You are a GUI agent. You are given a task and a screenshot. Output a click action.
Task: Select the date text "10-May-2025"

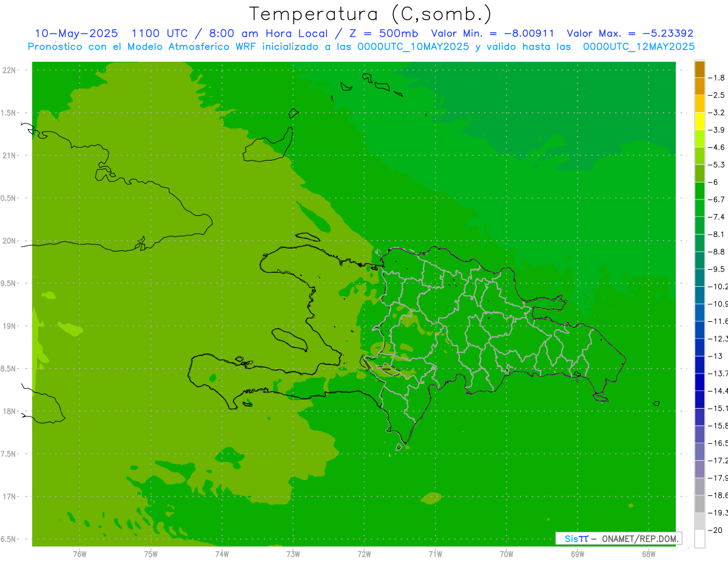pyautogui.click(x=76, y=33)
